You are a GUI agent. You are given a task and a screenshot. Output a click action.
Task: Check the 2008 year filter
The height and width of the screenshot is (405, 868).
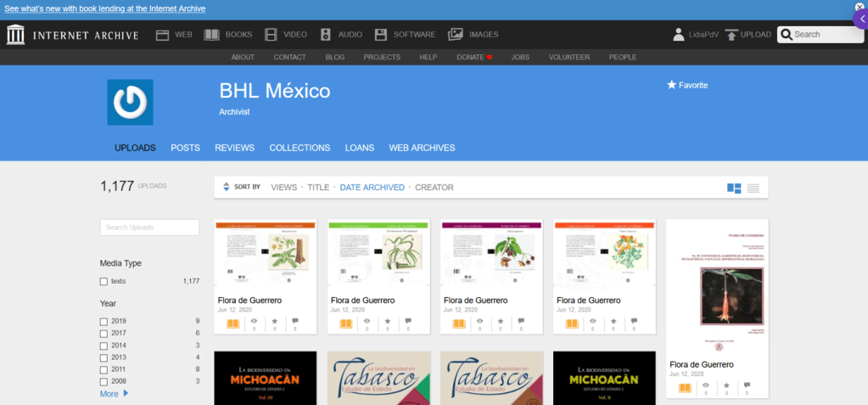(x=104, y=382)
